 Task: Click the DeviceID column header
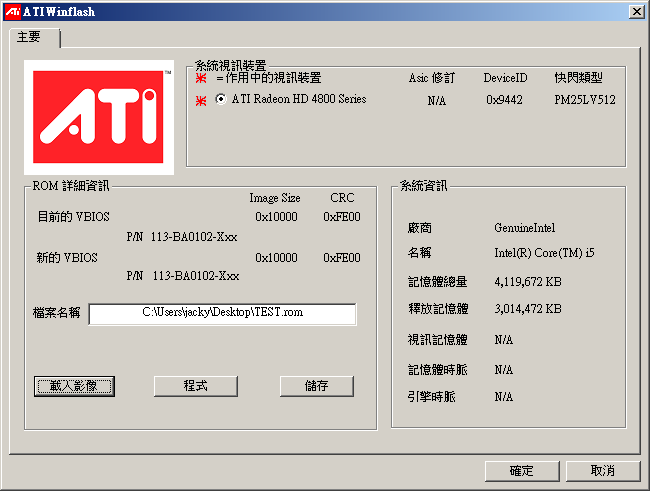click(505, 78)
